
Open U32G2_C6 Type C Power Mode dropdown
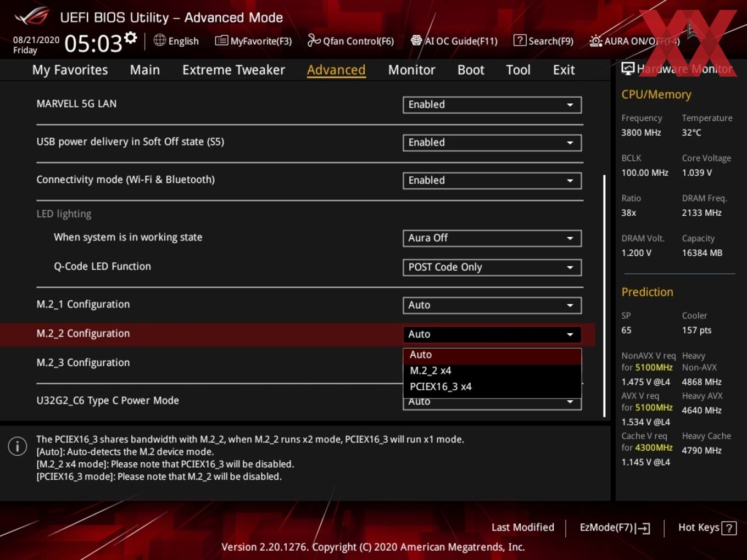(x=492, y=404)
